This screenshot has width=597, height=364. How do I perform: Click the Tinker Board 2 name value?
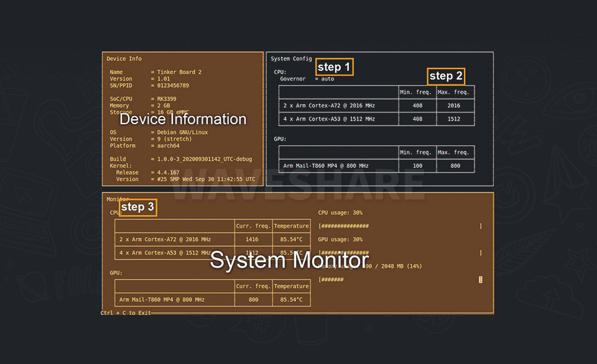click(x=179, y=72)
